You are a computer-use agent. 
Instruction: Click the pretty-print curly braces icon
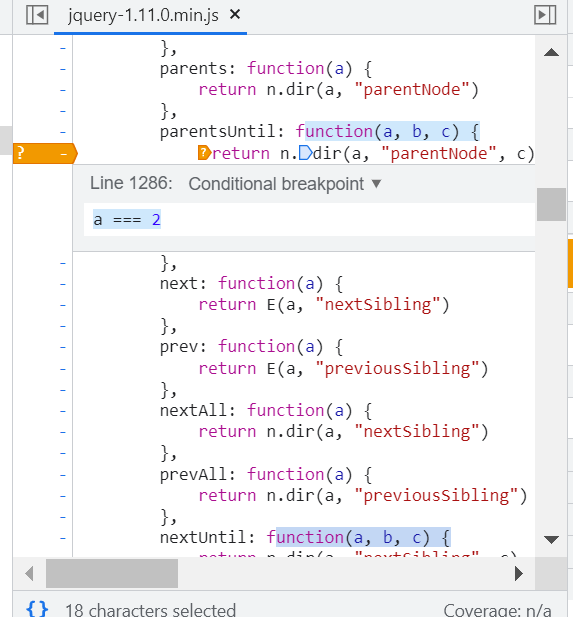(37, 609)
